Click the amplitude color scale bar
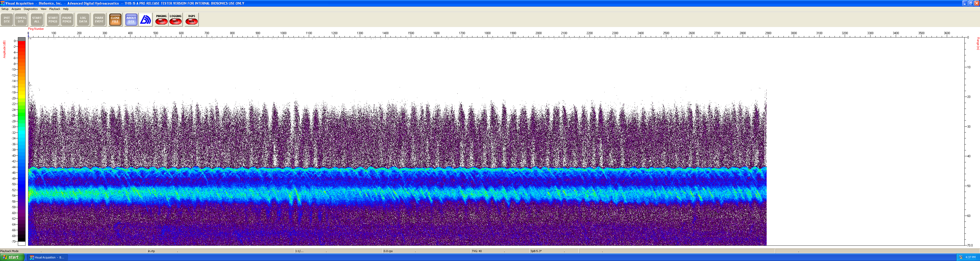 click(x=22, y=141)
